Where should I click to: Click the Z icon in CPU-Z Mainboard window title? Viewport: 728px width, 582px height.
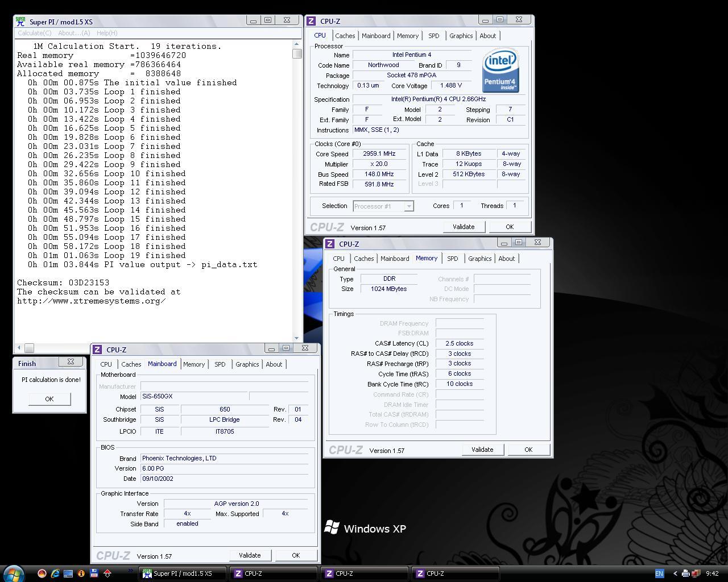[x=97, y=350]
